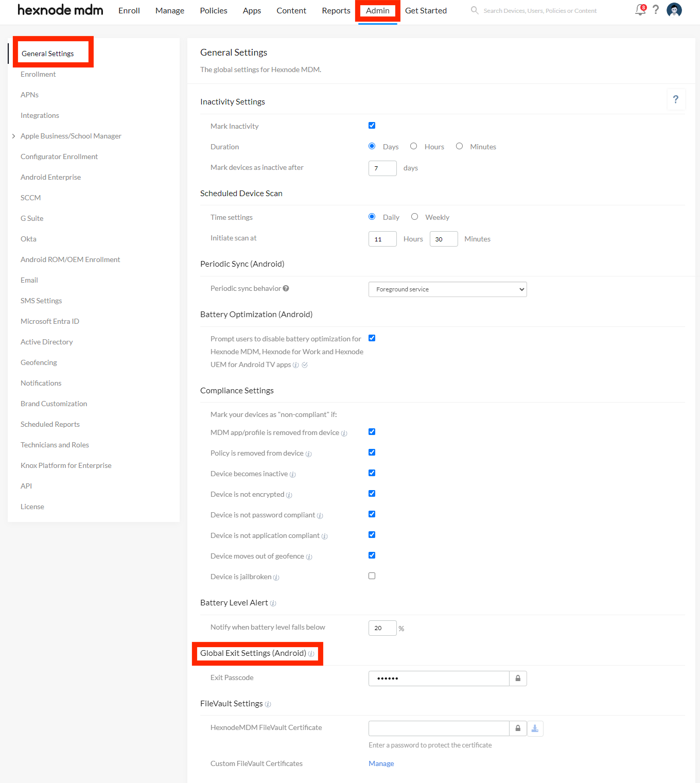Click info icon for Device becomes inactive

pyautogui.click(x=292, y=475)
